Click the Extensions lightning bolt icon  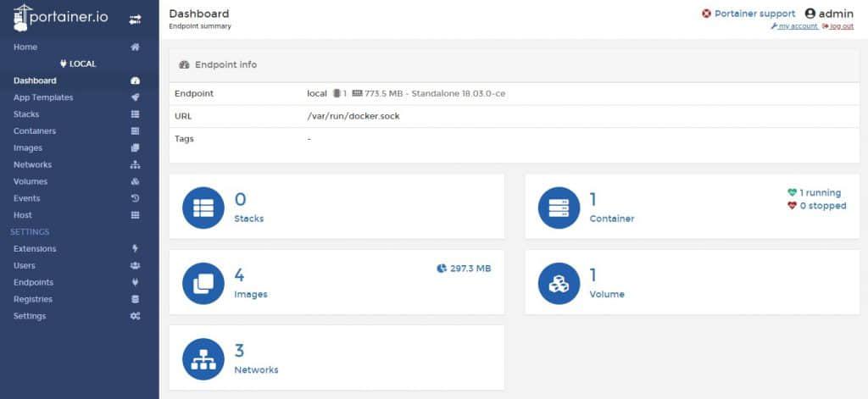(135, 249)
